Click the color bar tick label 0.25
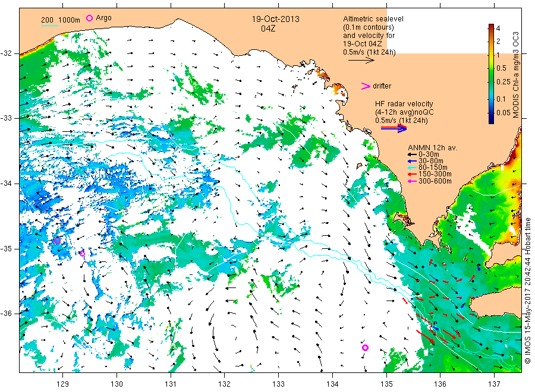535x392 pixels. click(503, 82)
